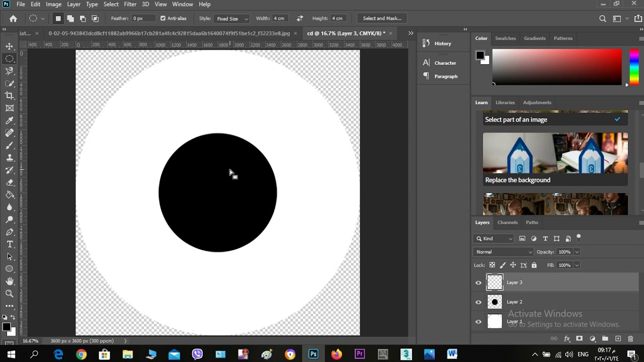Open the tool preset picker arrow
The height and width of the screenshot is (362, 644).
(43, 19)
